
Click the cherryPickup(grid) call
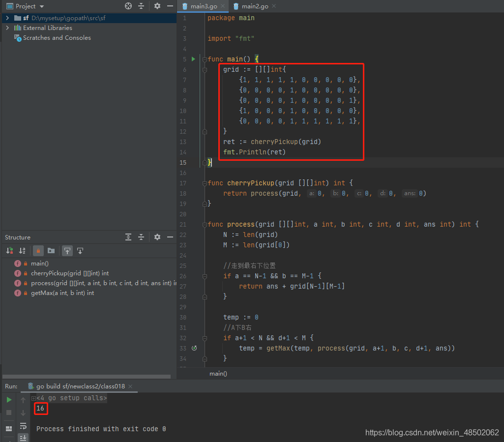tap(286, 142)
